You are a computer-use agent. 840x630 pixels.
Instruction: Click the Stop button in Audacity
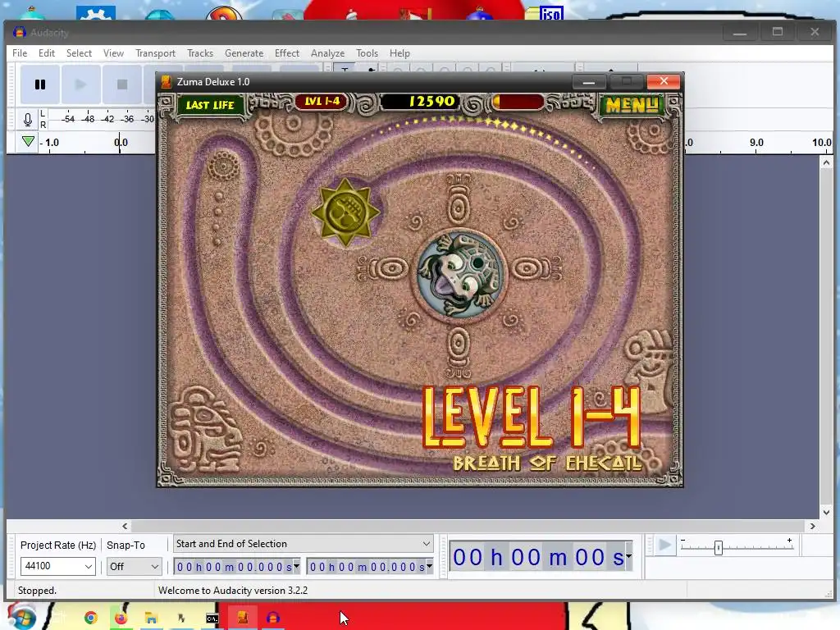pos(122,84)
